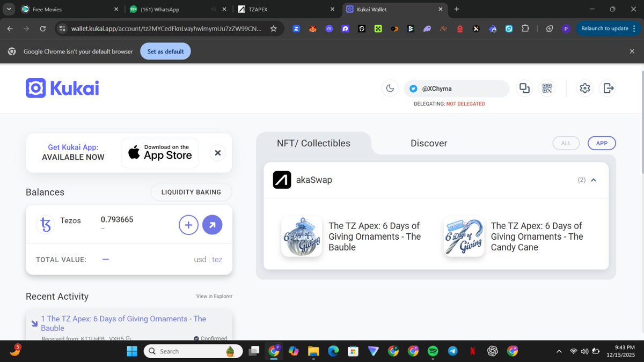Dismiss the default browser infobar

[632, 51]
